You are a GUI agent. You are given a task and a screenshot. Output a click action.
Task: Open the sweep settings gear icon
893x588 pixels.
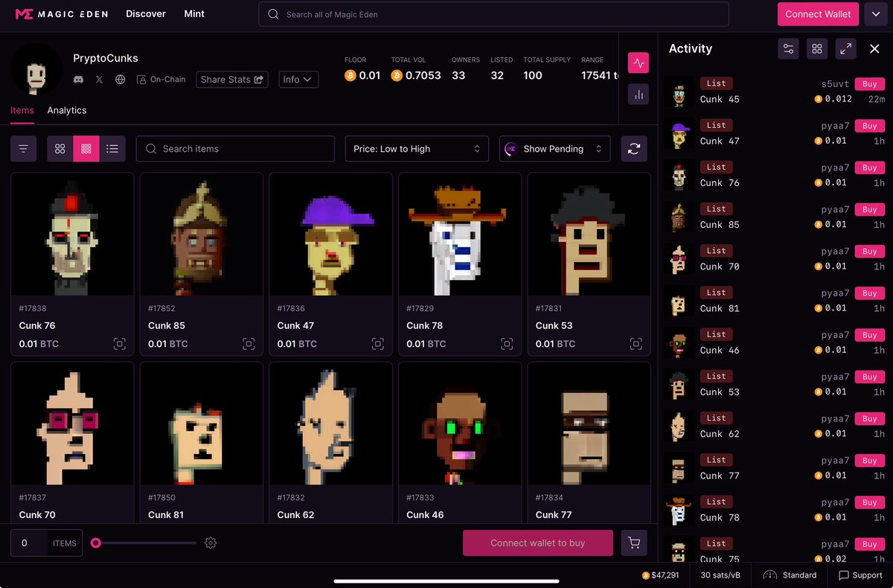[211, 543]
